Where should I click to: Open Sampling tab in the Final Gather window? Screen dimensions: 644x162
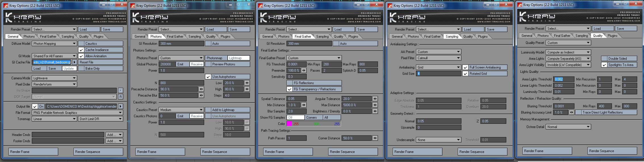pos(322,37)
